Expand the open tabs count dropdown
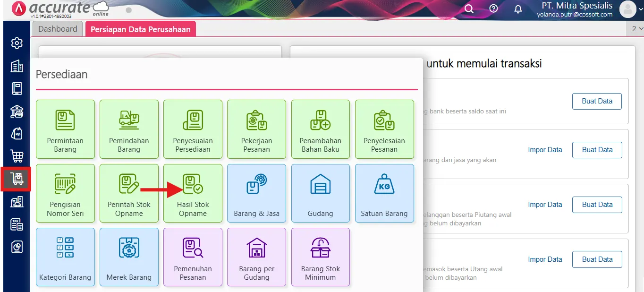644x292 pixels. click(637, 29)
